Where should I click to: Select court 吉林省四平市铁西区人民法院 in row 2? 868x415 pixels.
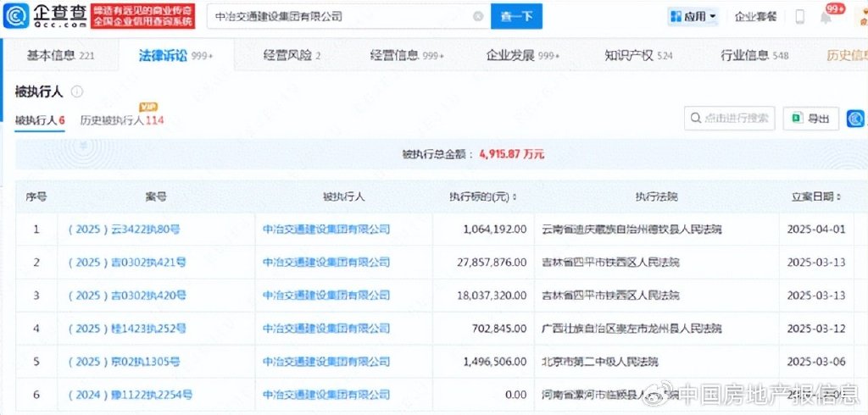(x=610, y=263)
